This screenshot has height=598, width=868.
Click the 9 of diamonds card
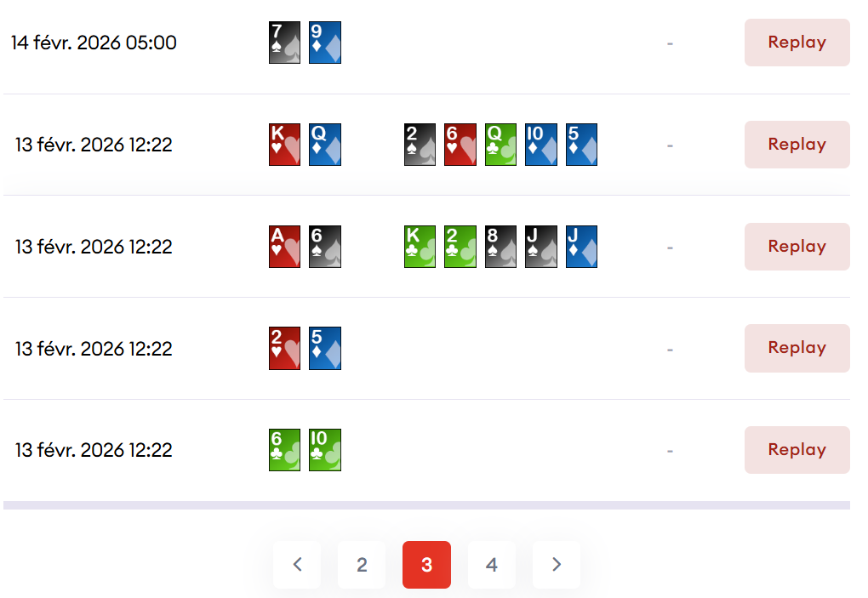[325, 43]
